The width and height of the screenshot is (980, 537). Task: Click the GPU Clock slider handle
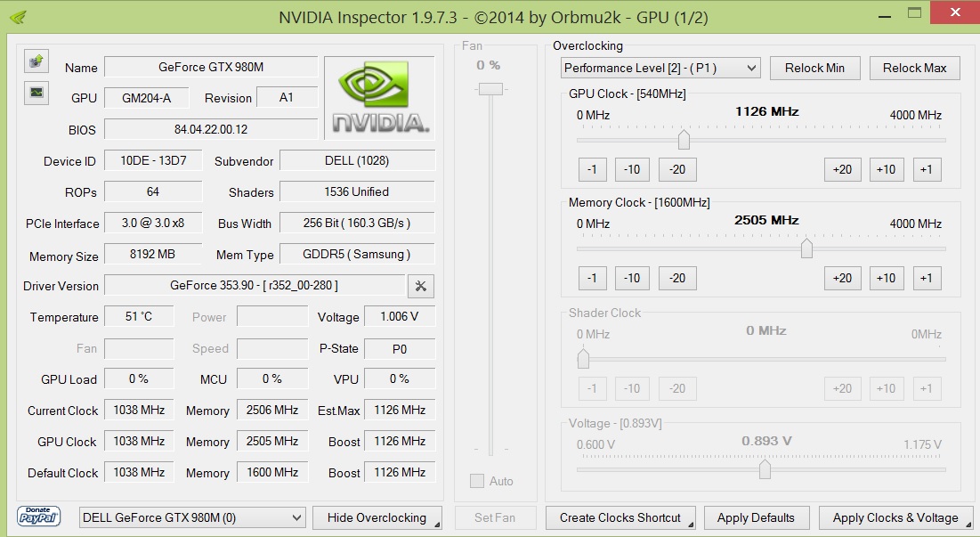coord(684,140)
